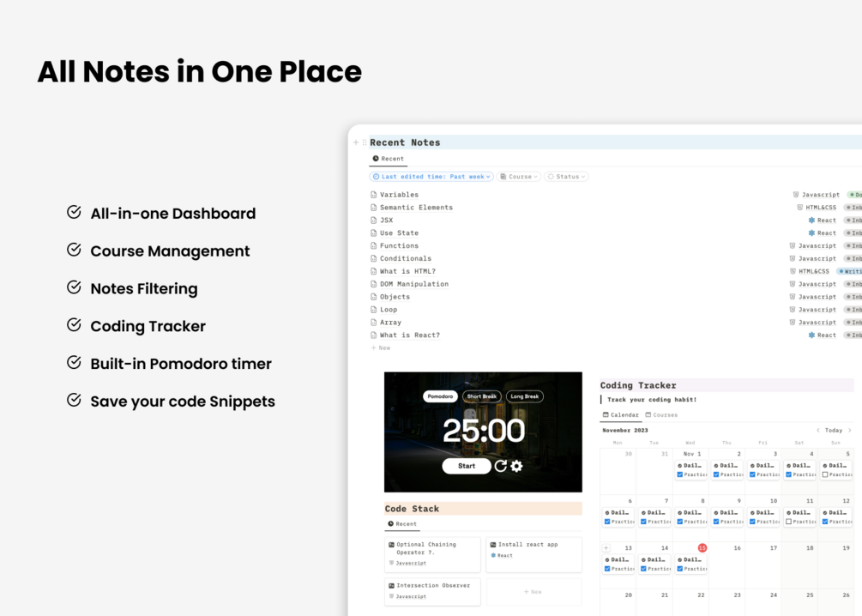Click the page icon next to JSX note
862x616 pixels.
374,220
